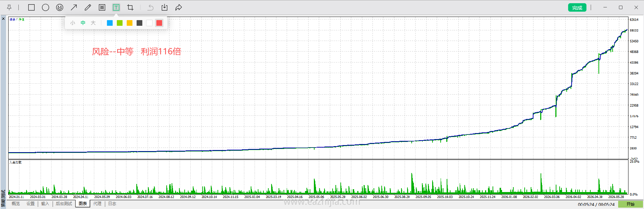Select the arrow drawing tool

coord(74,7)
